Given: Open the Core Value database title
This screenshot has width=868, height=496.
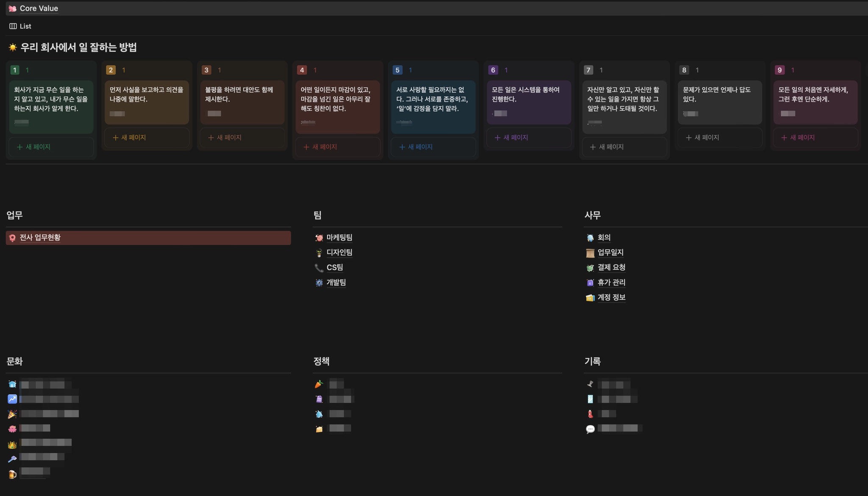Looking at the screenshot, I should point(39,8).
